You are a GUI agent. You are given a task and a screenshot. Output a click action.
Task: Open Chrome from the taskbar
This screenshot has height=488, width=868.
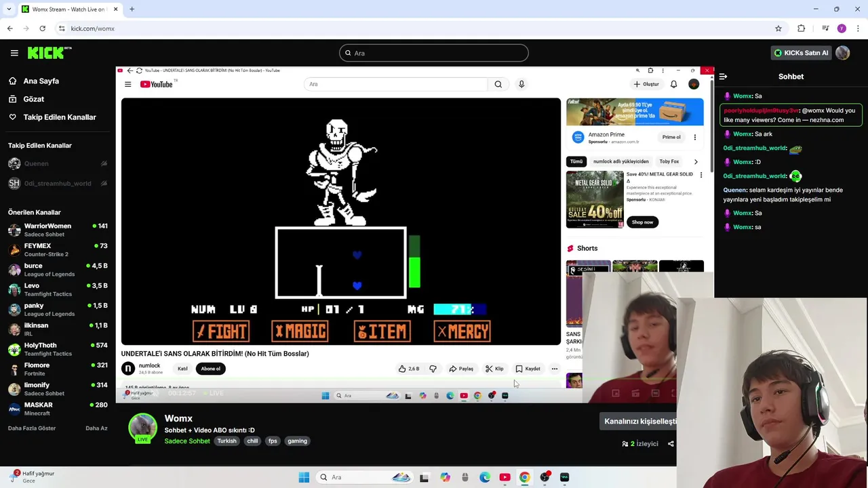coord(524,477)
